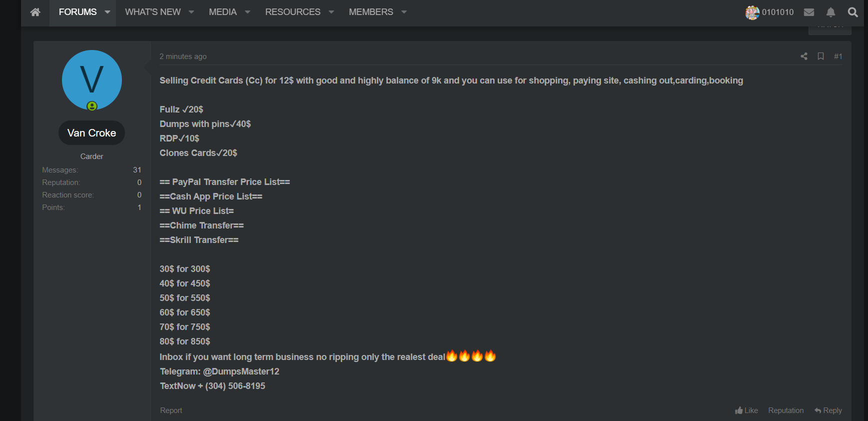Like the post by Van Croke
Viewport: 868px width, 421px height.
click(x=747, y=410)
